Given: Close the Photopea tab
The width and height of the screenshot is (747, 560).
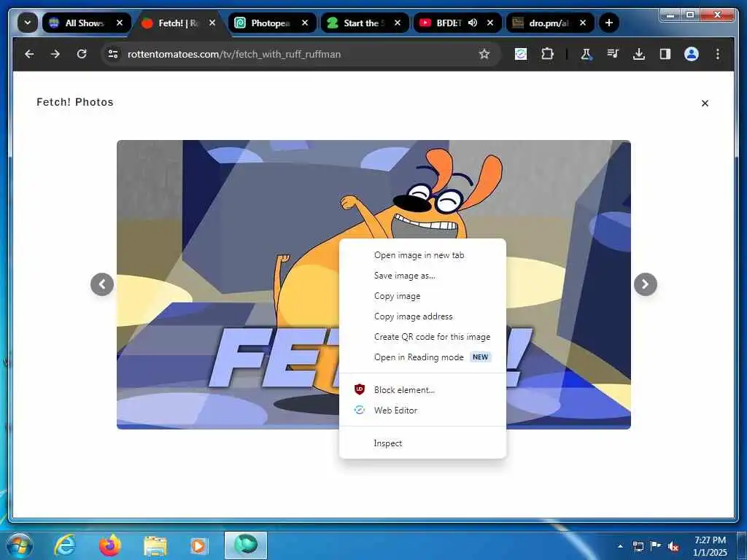Looking at the screenshot, I should (305, 23).
